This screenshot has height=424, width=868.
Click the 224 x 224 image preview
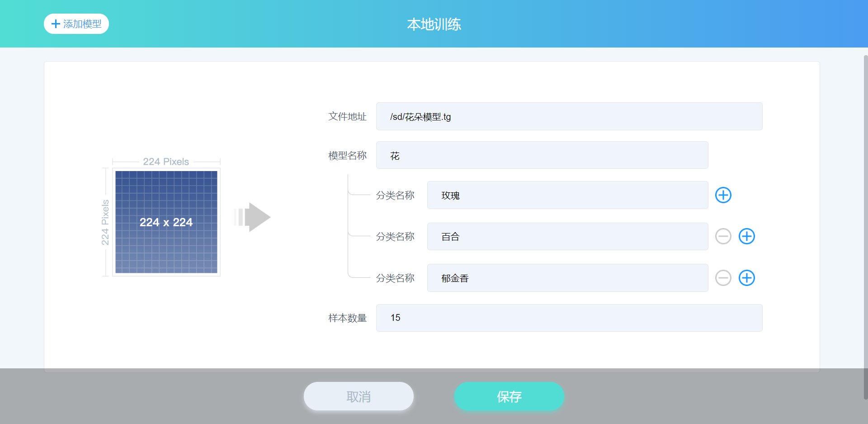tap(166, 222)
